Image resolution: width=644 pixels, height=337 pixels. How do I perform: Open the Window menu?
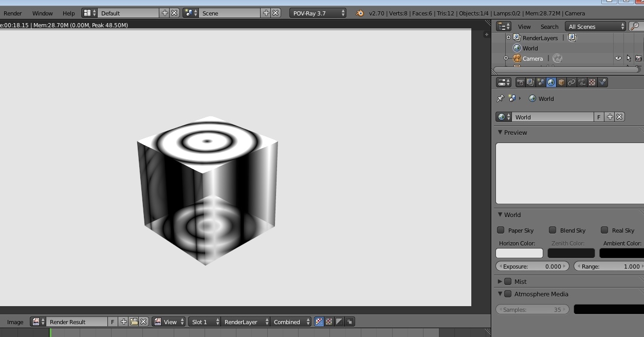[x=43, y=13]
